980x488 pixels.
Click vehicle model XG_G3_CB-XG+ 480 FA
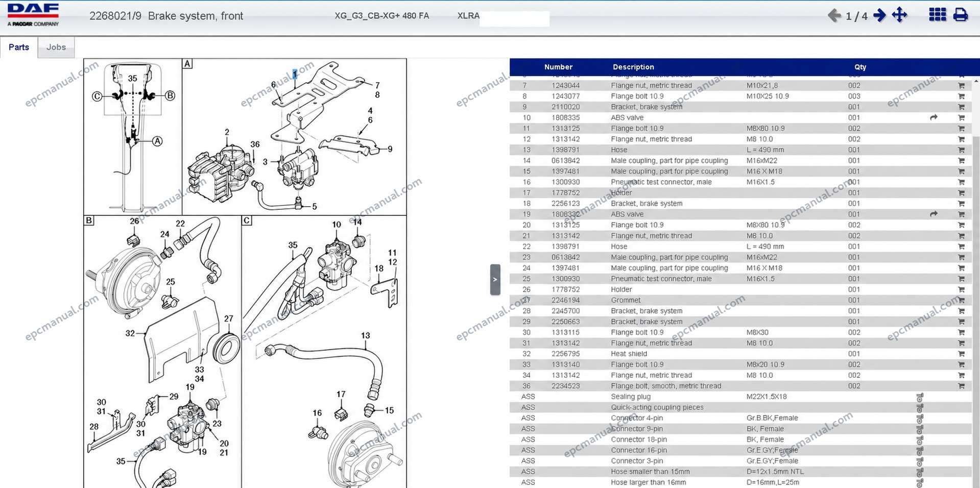[x=381, y=16]
